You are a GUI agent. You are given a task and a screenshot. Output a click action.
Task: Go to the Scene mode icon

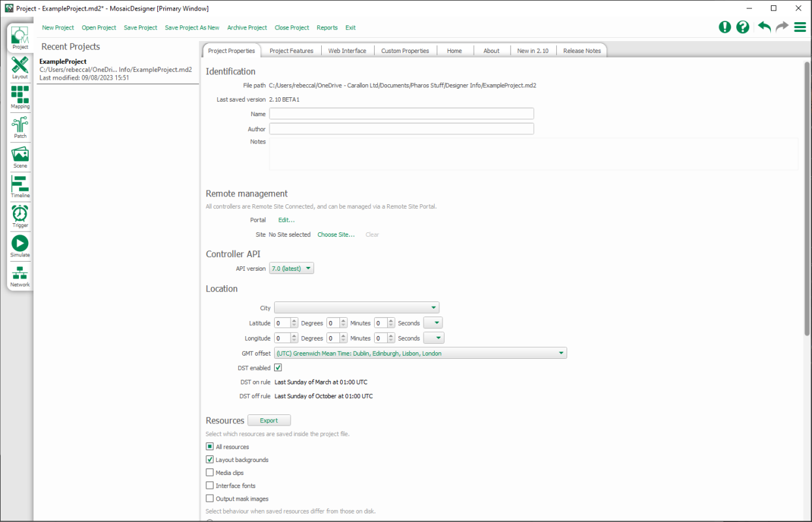20,155
